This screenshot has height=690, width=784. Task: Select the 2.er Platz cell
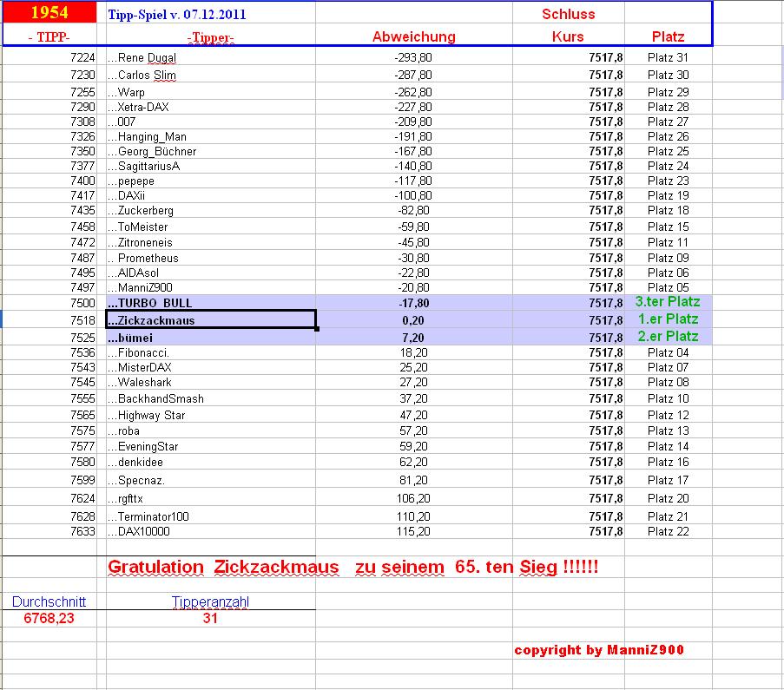click(x=668, y=337)
